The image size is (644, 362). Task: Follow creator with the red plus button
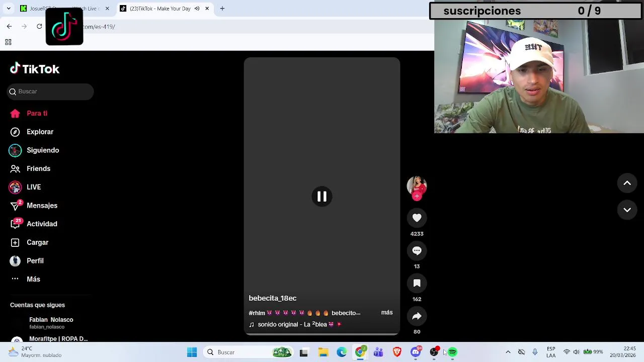(x=417, y=197)
